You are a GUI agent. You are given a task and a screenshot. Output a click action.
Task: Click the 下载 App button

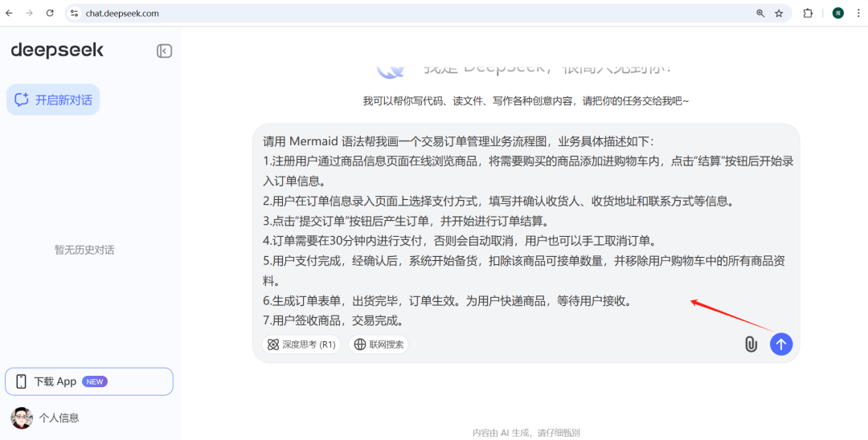pos(89,381)
